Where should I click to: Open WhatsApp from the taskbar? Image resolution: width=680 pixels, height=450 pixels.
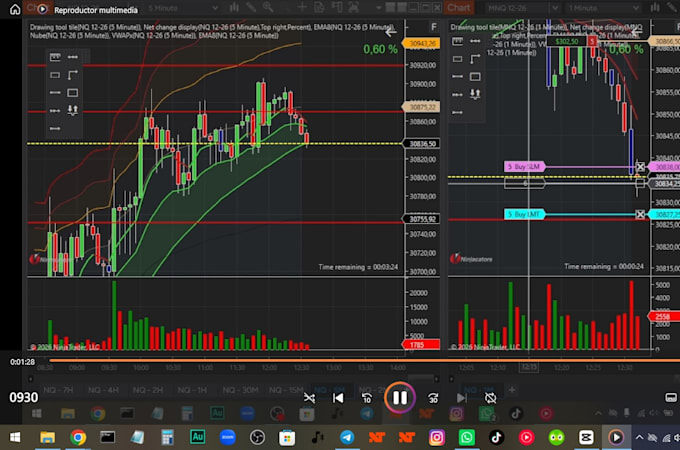click(466, 437)
